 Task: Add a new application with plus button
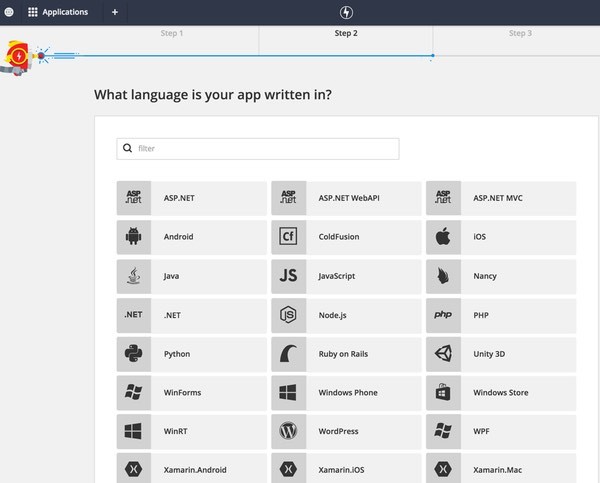[x=115, y=12]
